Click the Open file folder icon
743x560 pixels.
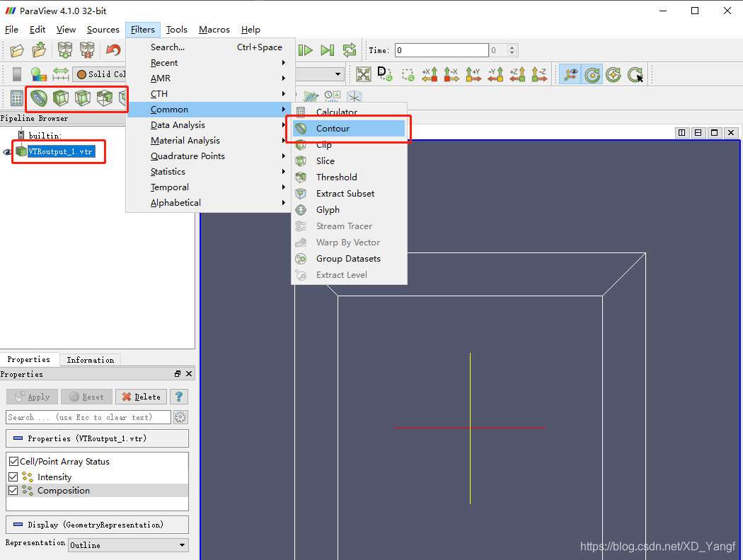pyautogui.click(x=17, y=49)
